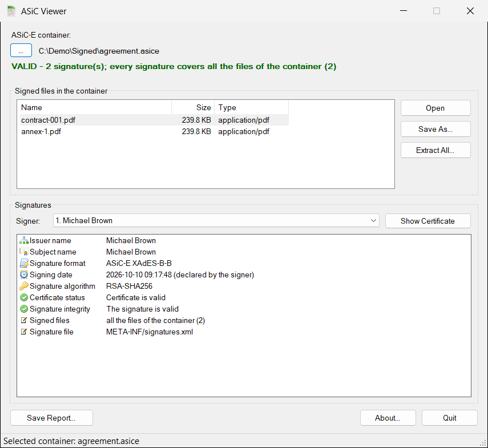
Task: Click the Subject name certificate icon
Action: (24, 252)
